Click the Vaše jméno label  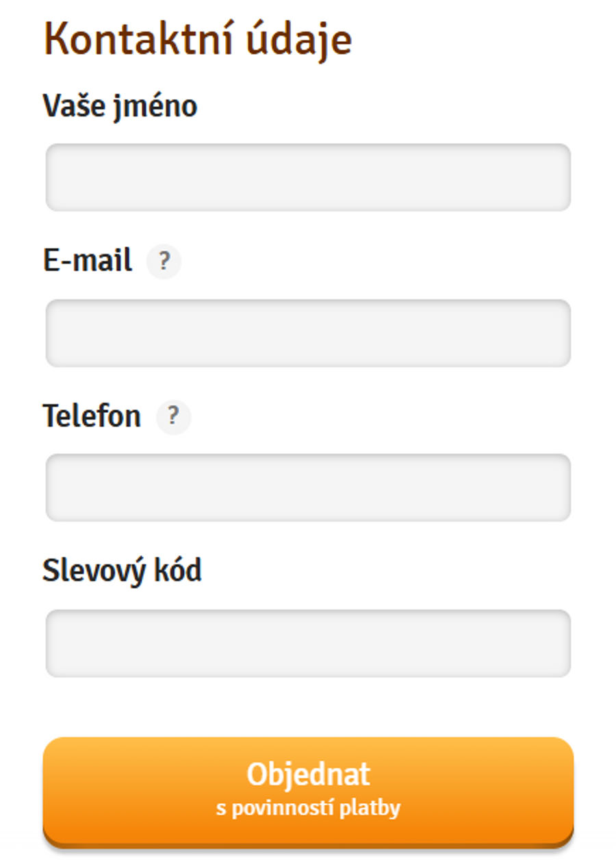tap(120, 106)
